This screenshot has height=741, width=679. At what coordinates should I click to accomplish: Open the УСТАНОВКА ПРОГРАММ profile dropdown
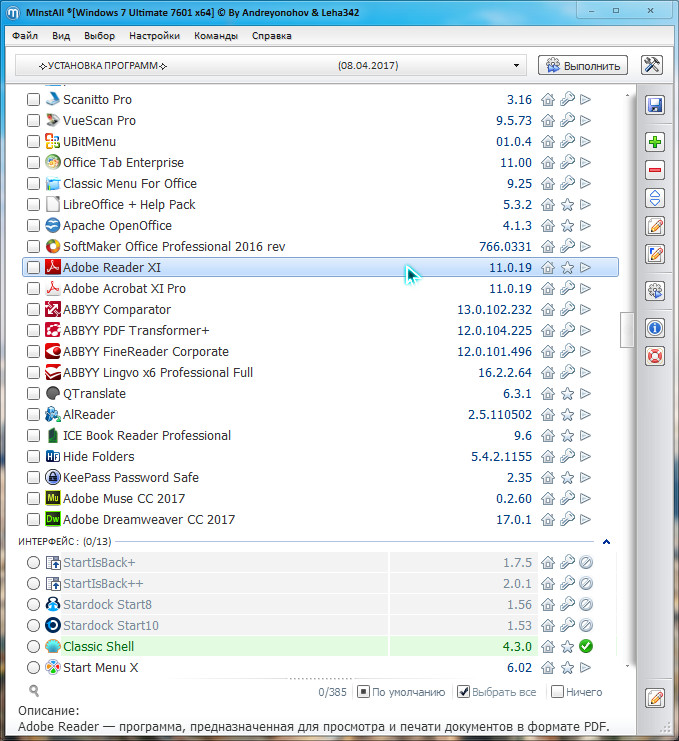[270, 65]
